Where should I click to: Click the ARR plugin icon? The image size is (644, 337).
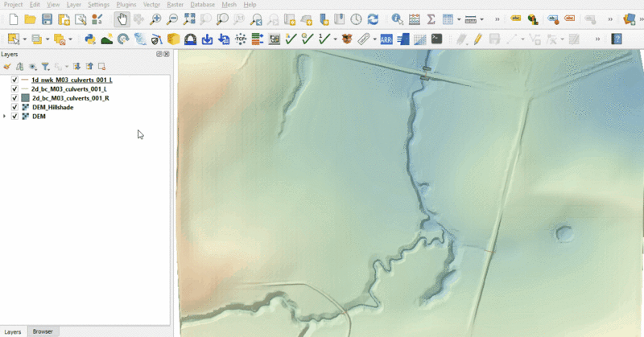[386, 39]
